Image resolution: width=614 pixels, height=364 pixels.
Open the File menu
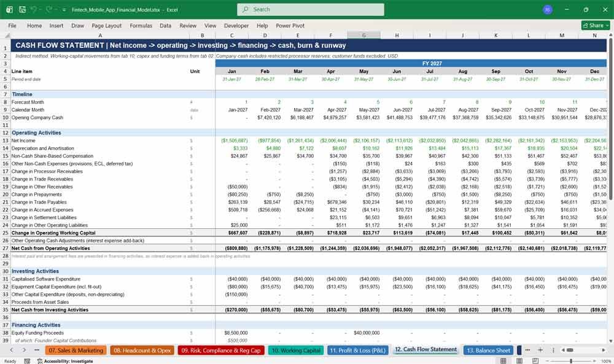[x=12, y=25]
